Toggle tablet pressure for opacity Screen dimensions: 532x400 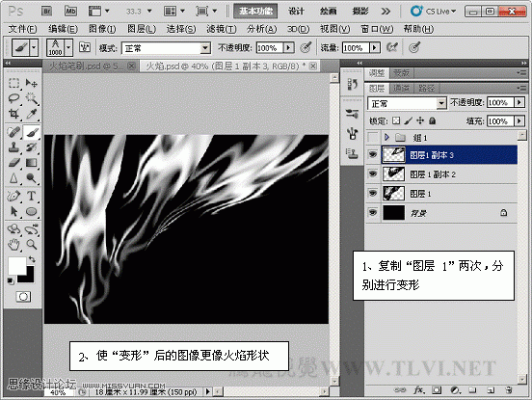click(x=306, y=47)
